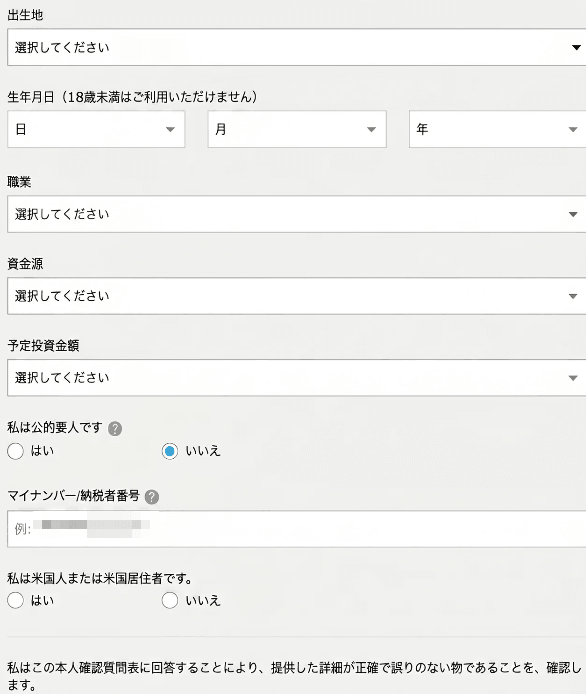Open help icon next to 私は公的要人です
This screenshot has height=694, width=586.
[x=115, y=428]
